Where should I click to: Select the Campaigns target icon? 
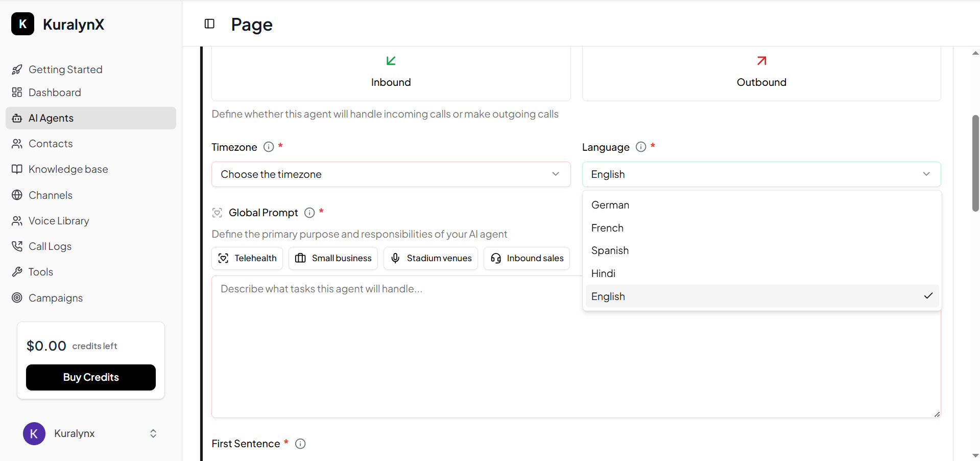pos(17,297)
